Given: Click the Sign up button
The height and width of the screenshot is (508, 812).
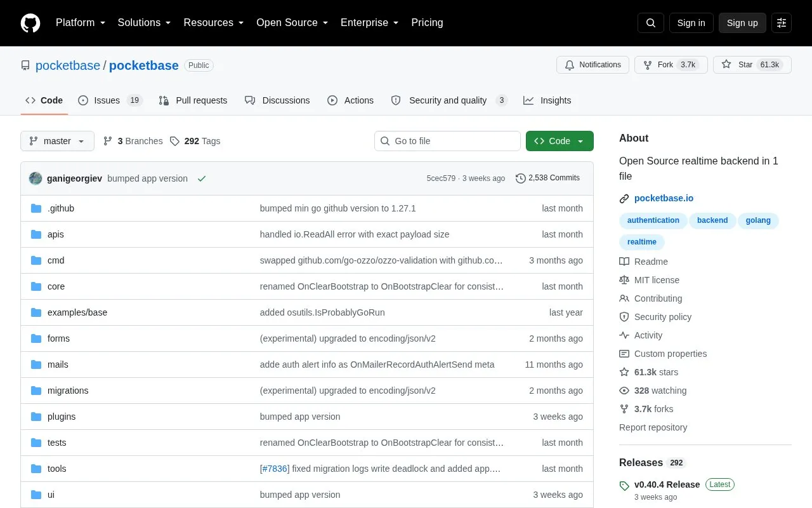Looking at the screenshot, I should (742, 23).
